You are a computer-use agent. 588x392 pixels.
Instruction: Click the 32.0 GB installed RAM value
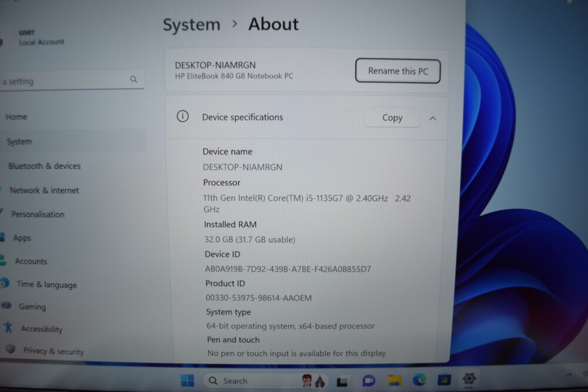[x=250, y=239]
